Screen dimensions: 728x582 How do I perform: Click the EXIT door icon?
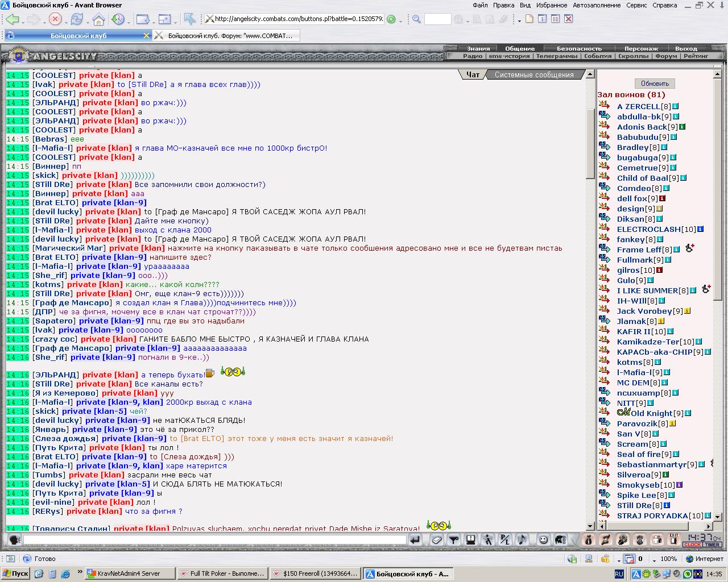(x=674, y=540)
